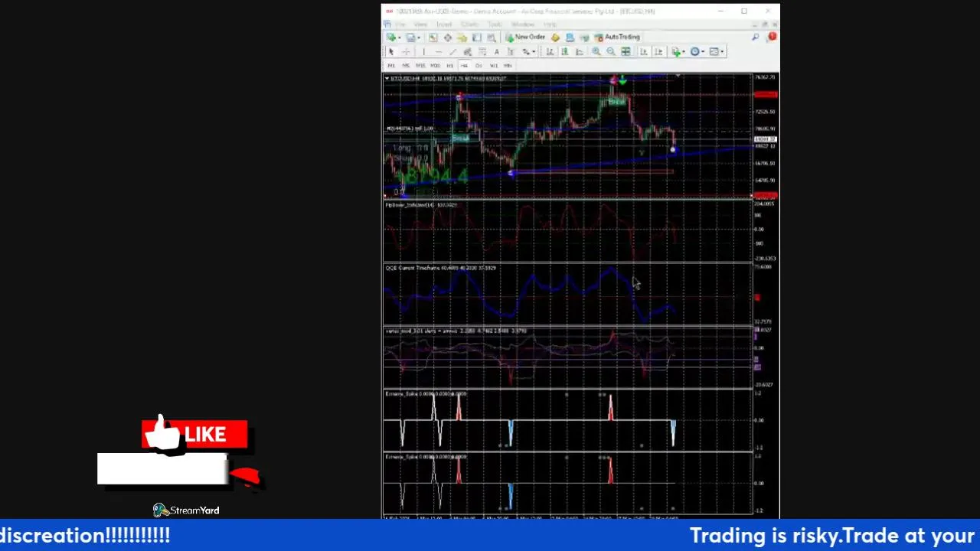The height and width of the screenshot is (551, 980).
Task: Select the M1 timeframe
Action: (391, 66)
